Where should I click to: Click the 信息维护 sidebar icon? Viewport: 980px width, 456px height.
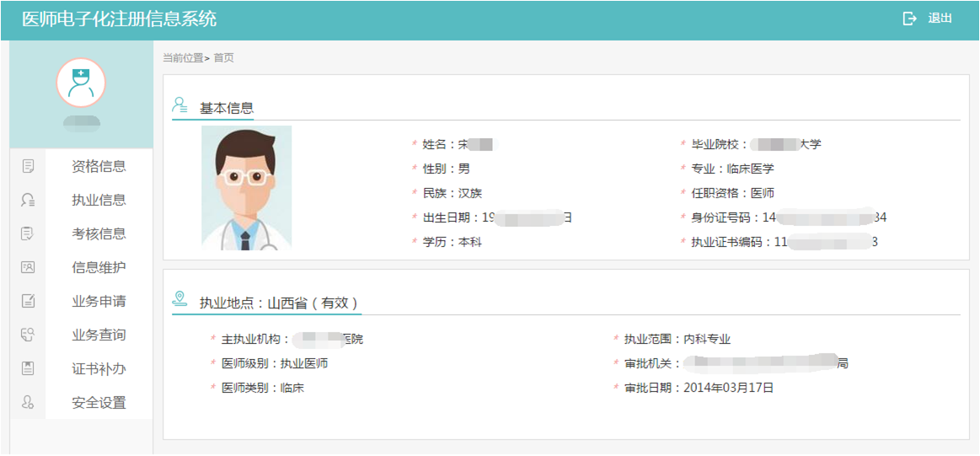click(x=28, y=267)
